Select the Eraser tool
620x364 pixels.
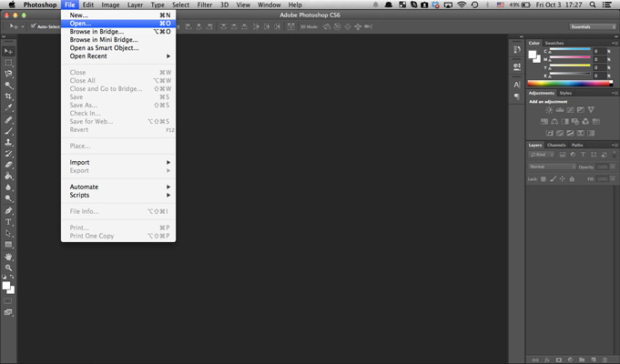tap(8, 165)
